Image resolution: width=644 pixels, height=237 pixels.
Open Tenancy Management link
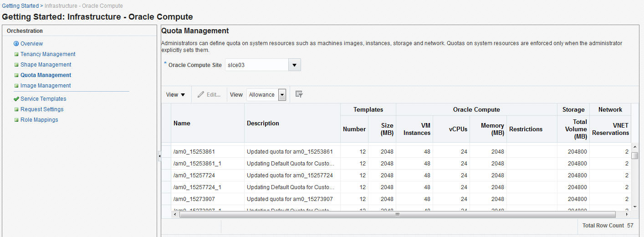click(x=48, y=54)
